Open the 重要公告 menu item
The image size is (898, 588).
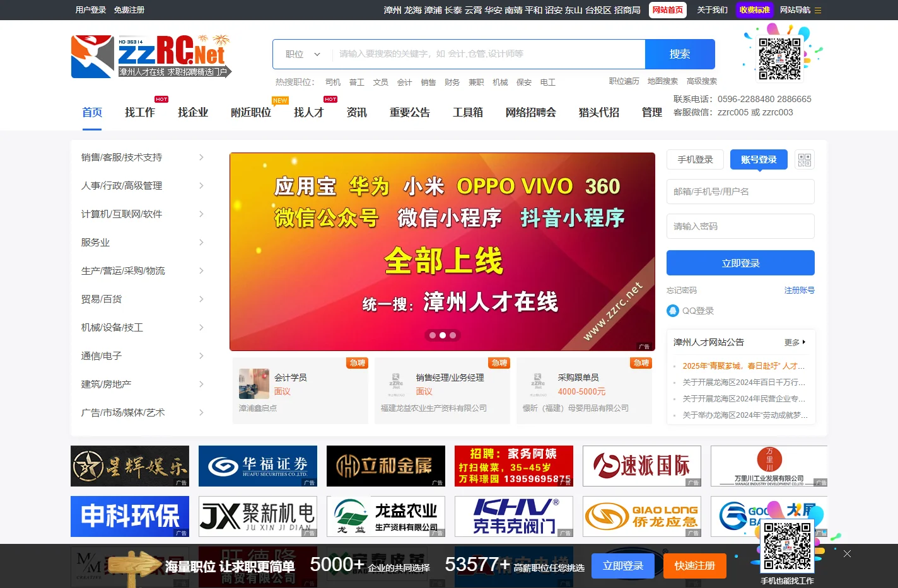click(x=410, y=112)
